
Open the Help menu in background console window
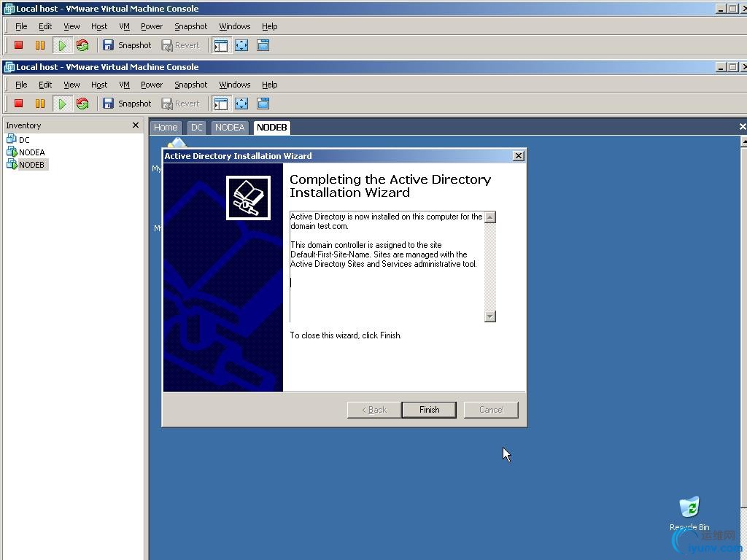(x=270, y=27)
